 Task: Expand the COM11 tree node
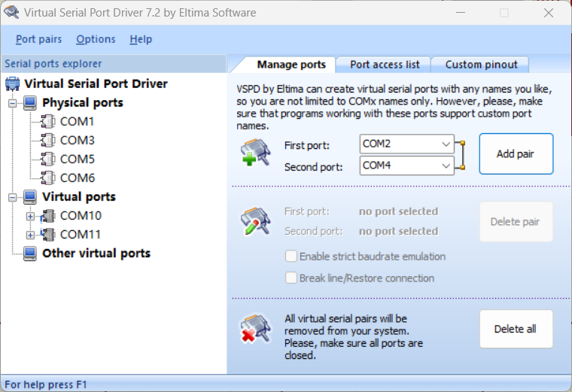(30, 236)
